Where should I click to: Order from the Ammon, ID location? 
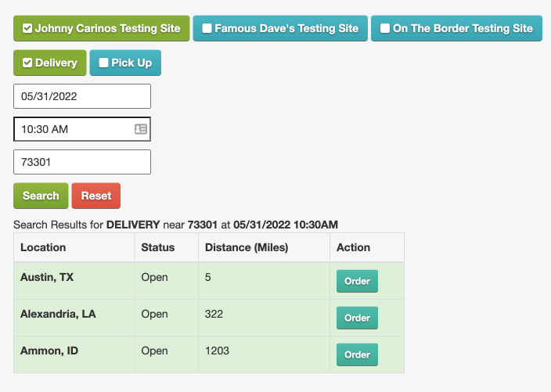tap(357, 354)
